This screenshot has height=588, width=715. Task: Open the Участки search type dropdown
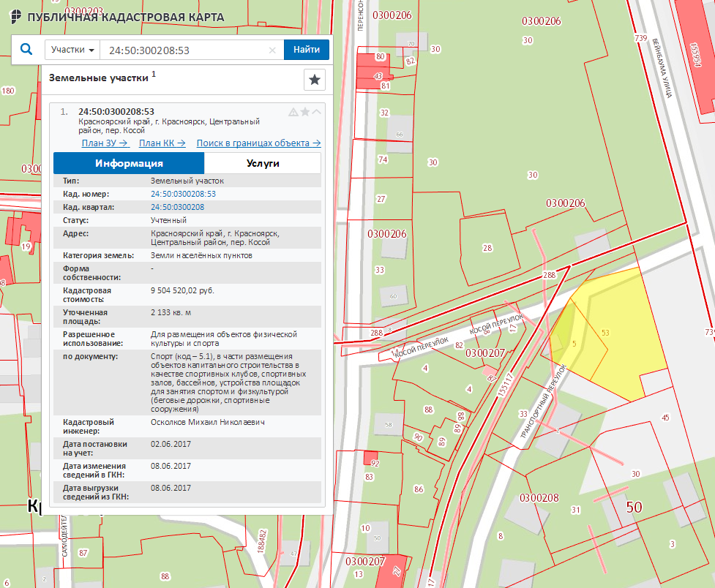pos(72,50)
